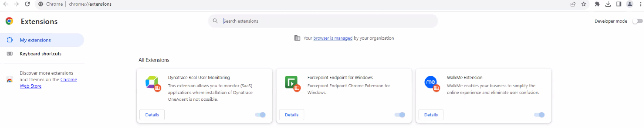Click the share page icon
The image size is (644, 128).
pyautogui.click(x=573, y=4)
